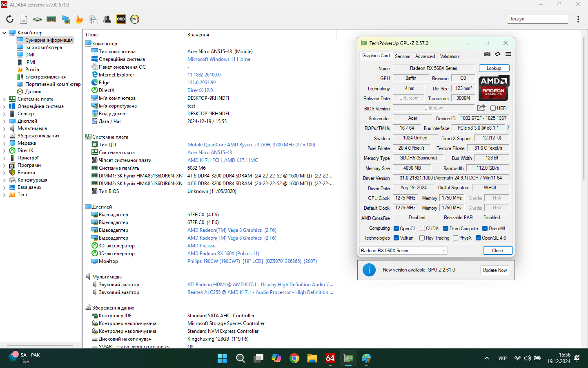Open the Radeon RX 560X Series dropdown
588x368 pixels.
(403, 251)
